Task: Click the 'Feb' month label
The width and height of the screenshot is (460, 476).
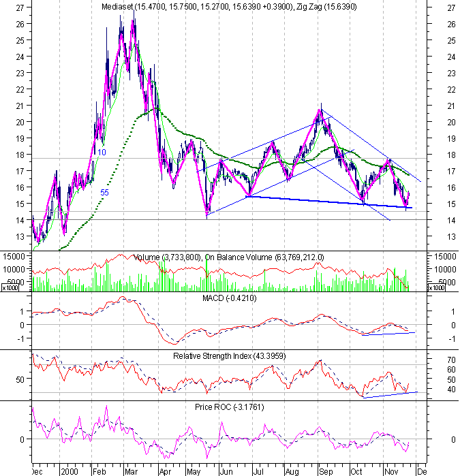Action: click(x=99, y=472)
